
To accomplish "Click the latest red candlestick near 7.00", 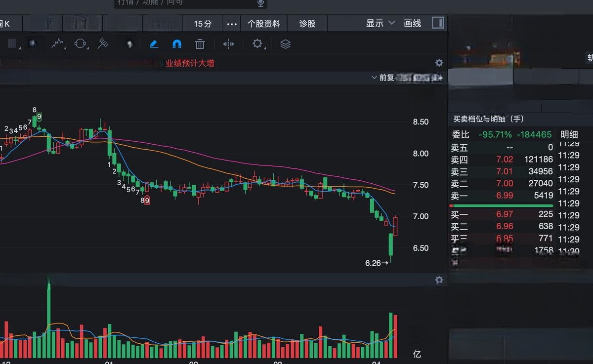I will (395, 226).
